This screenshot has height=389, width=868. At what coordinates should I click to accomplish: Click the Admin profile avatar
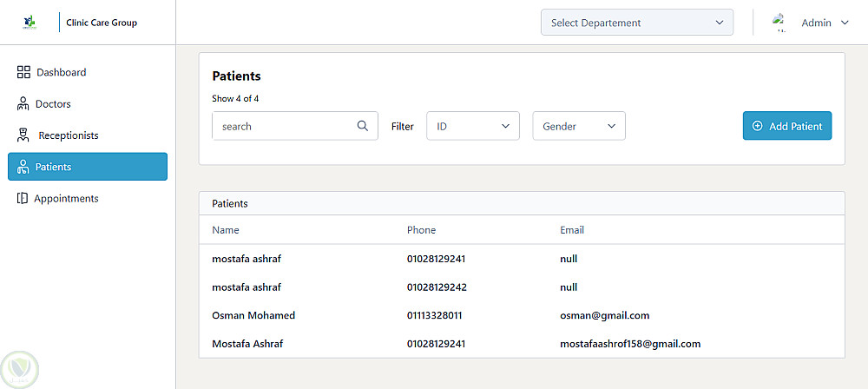click(779, 23)
